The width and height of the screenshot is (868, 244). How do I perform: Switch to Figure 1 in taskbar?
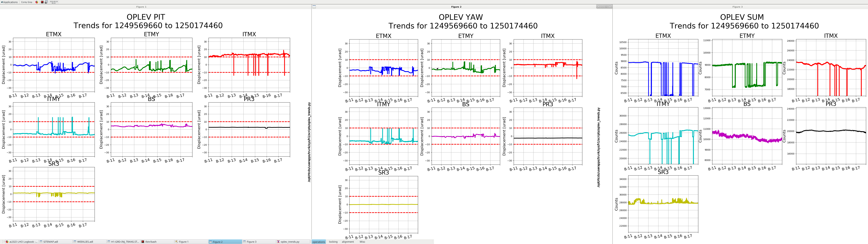coord(191,242)
